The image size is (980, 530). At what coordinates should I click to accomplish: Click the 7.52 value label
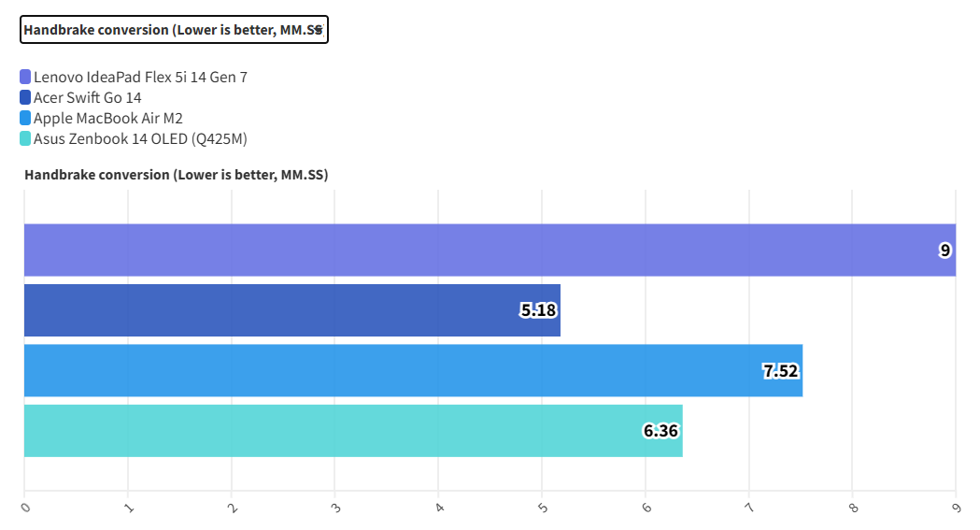click(781, 371)
